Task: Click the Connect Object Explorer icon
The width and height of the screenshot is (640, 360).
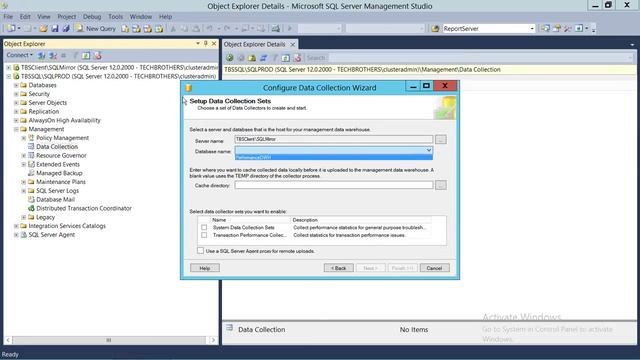Action: click(42, 56)
